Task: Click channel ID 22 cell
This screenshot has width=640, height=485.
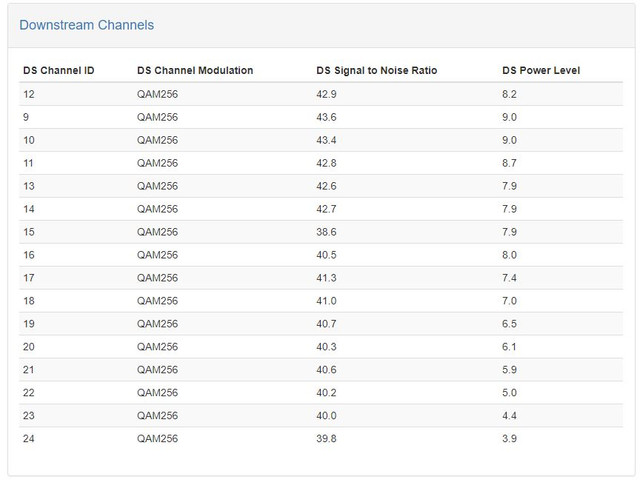Action: [x=29, y=393]
